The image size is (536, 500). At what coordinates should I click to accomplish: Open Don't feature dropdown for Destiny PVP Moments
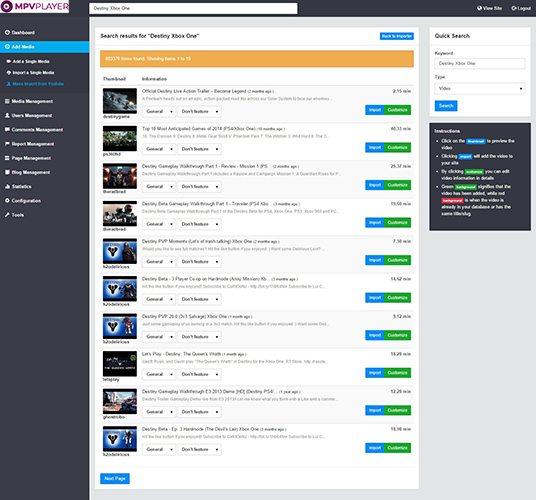(199, 262)
